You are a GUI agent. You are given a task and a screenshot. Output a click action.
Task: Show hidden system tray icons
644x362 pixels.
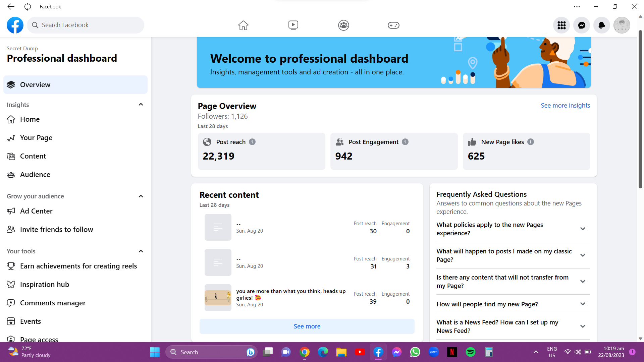[536, 352]
